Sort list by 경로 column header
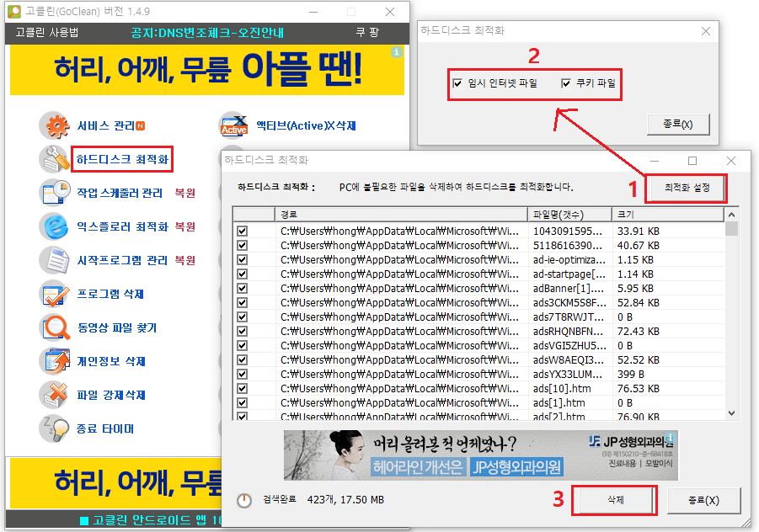The image size is (759, 532). pyautogui.click(x=401, y=215)
